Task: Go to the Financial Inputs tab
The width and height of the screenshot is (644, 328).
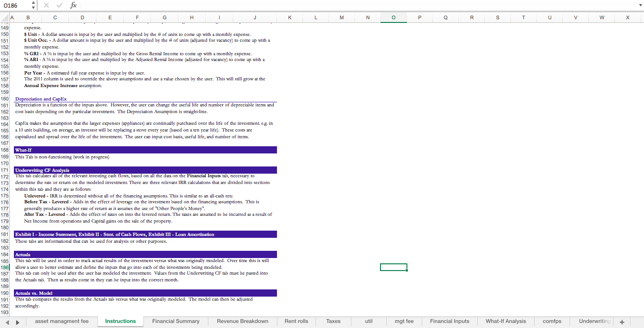Action: point(450,321)
